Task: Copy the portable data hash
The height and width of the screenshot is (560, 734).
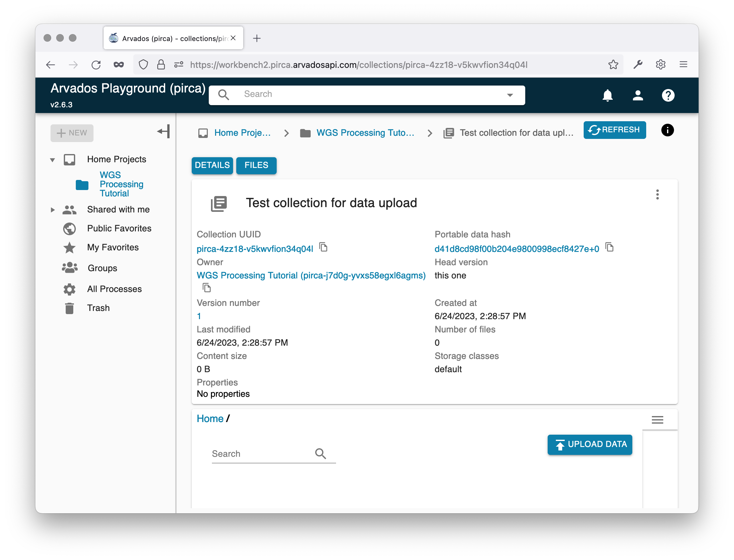Action: pos(609,247)
